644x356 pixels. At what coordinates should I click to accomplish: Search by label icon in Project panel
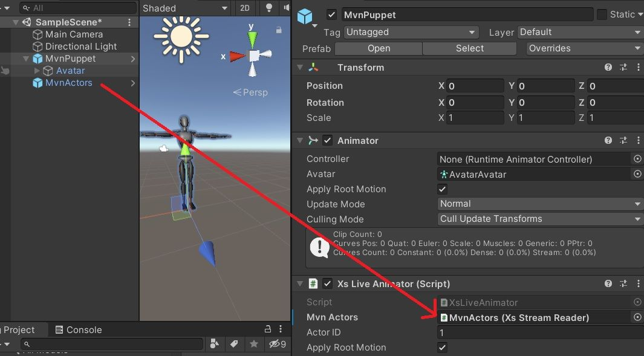pos(234,344)
